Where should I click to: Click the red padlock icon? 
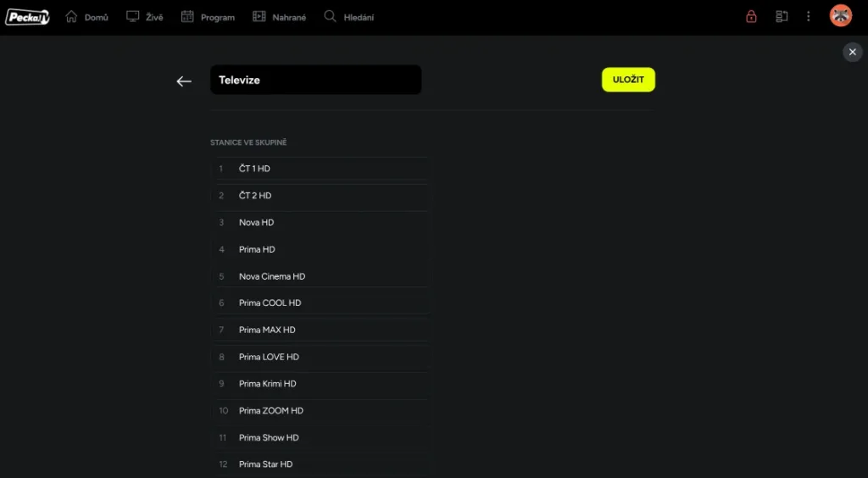(x=751, y=17)
